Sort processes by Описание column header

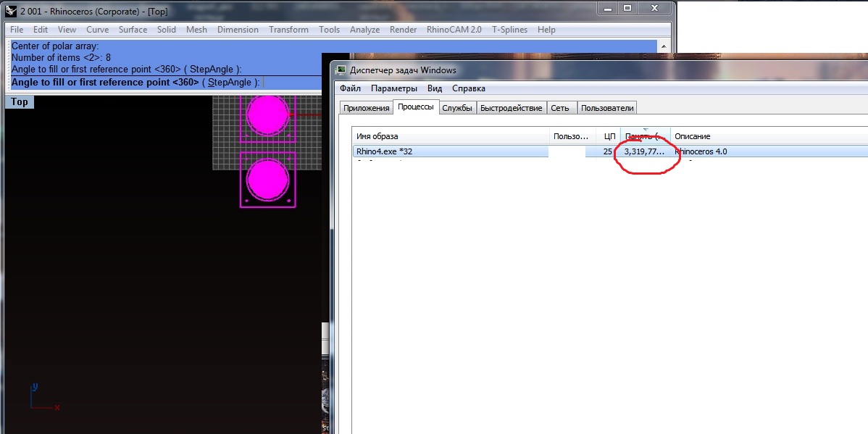point(768,136)
